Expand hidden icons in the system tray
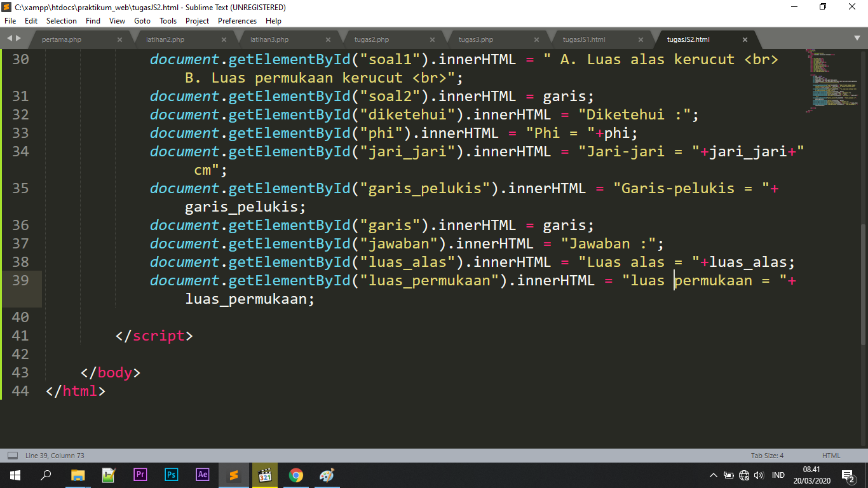This screenshot has height=488, width=868. [x=713, y=475]
